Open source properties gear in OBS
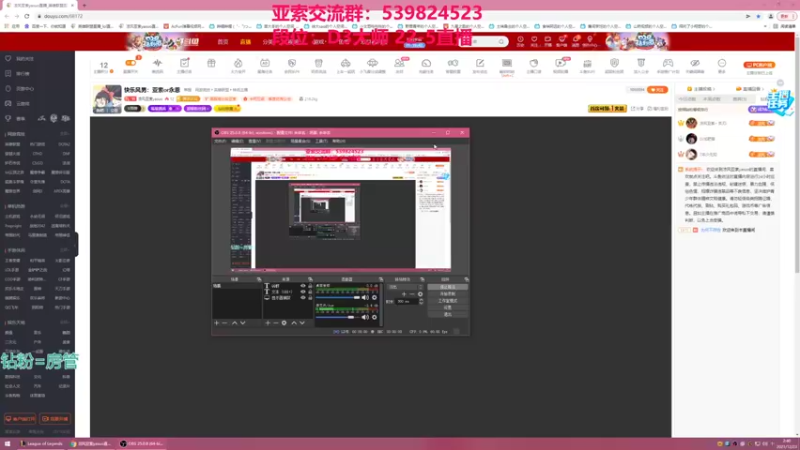Image resolution: width=800 pixels, height=450 pixels. tap(284, 323)
